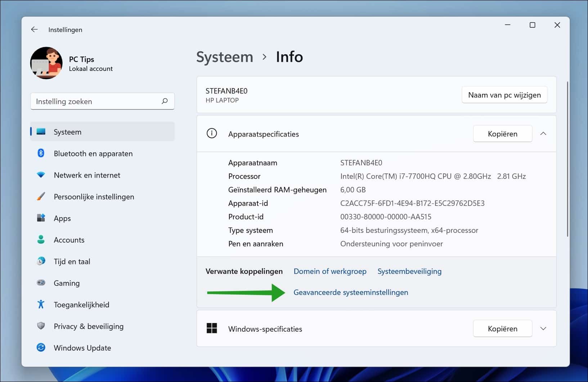Click the PC Tips account avatar
Image resolution: width=588 pixels, height=382 pixels.
point(46,63)
